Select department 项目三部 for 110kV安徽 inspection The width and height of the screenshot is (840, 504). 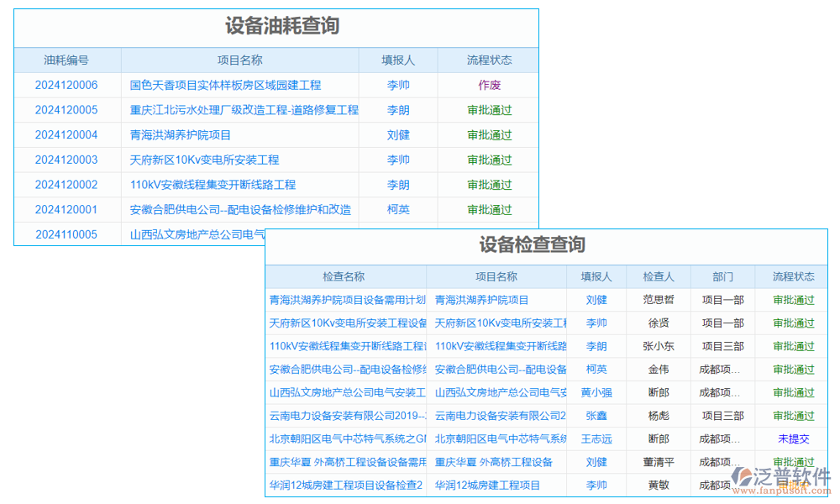tap(722, 345)
